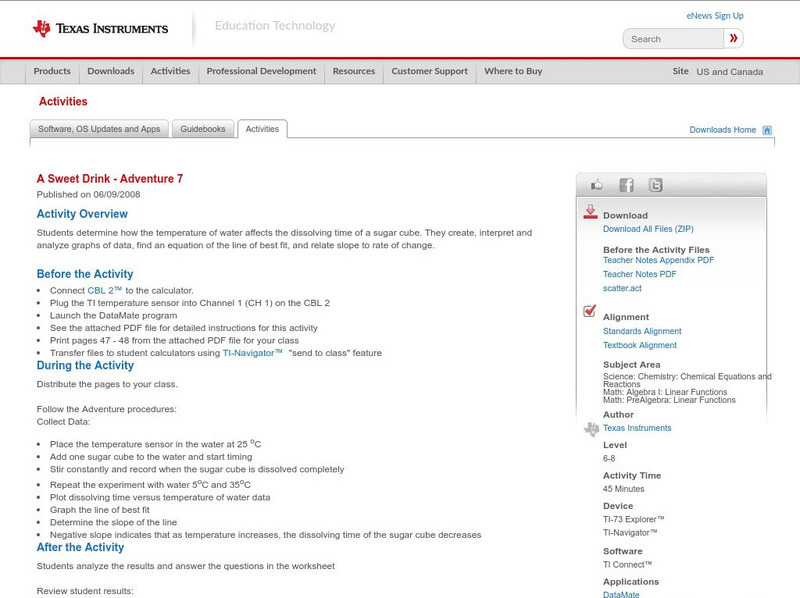Follow the TI-Navigator link in the list
This screenshot has width=800, height=598.
click(252, 353)
